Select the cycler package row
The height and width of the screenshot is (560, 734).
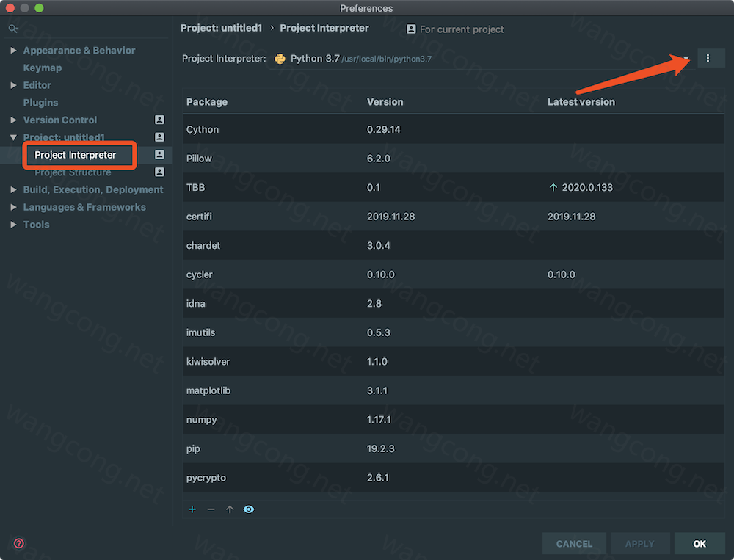coord(453,274)
